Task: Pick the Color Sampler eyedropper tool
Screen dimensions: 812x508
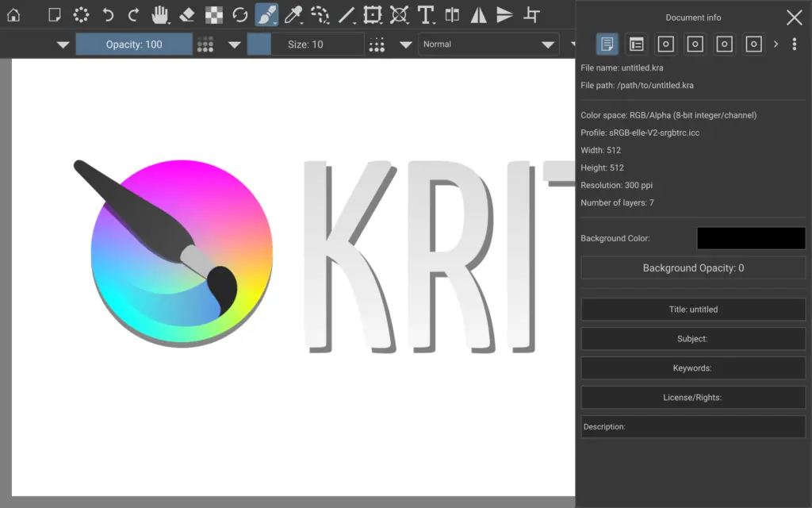Action: [x=293, y=15]
